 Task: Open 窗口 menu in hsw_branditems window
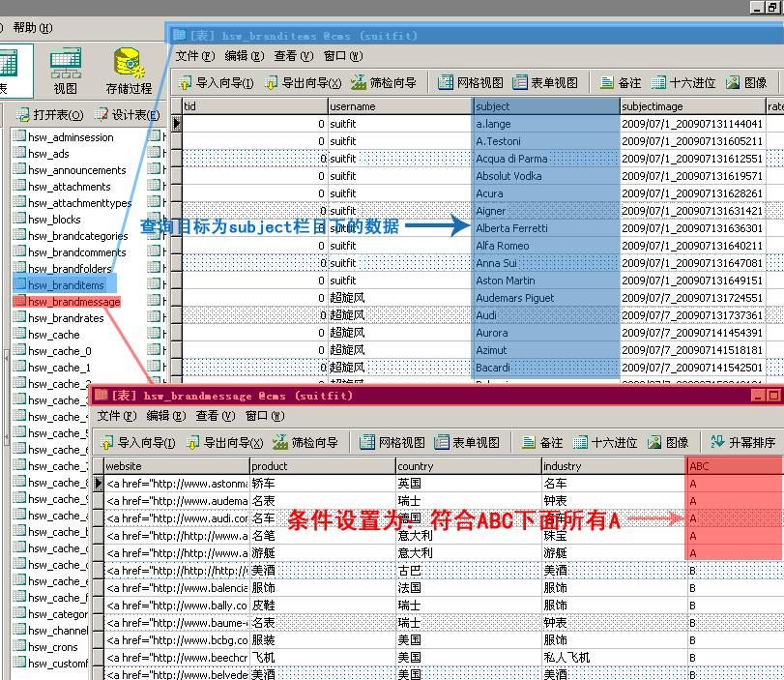pos(343,56)
